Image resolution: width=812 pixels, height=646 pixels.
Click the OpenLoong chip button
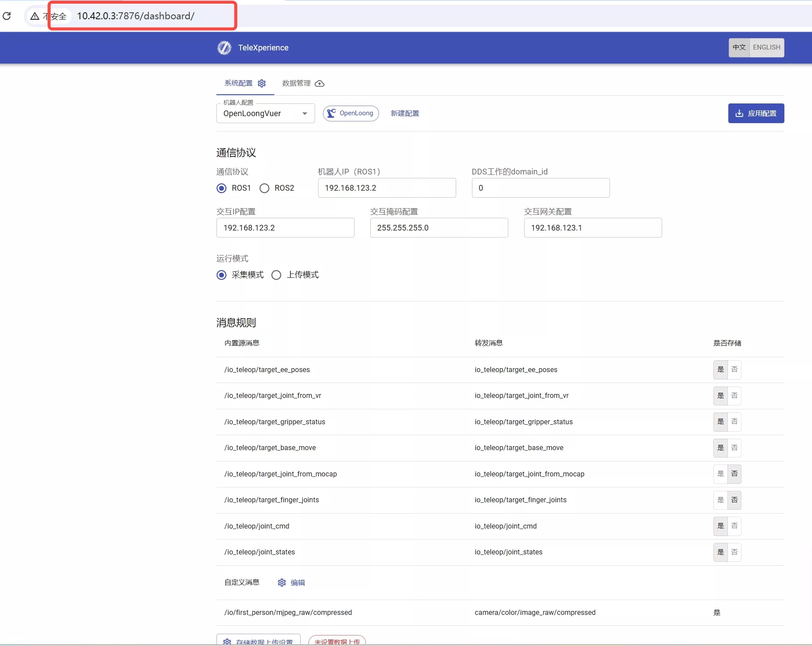[351, 113]
